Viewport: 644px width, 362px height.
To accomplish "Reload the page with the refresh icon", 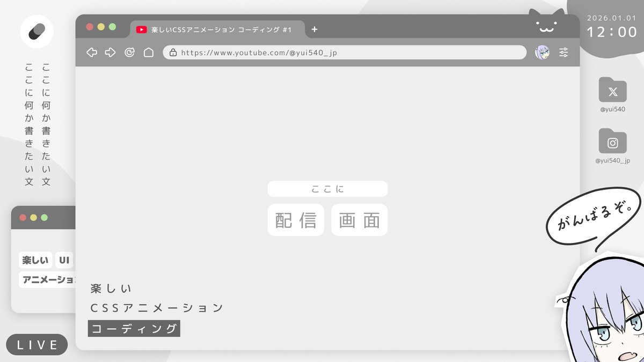I will [x=129, y=52].
